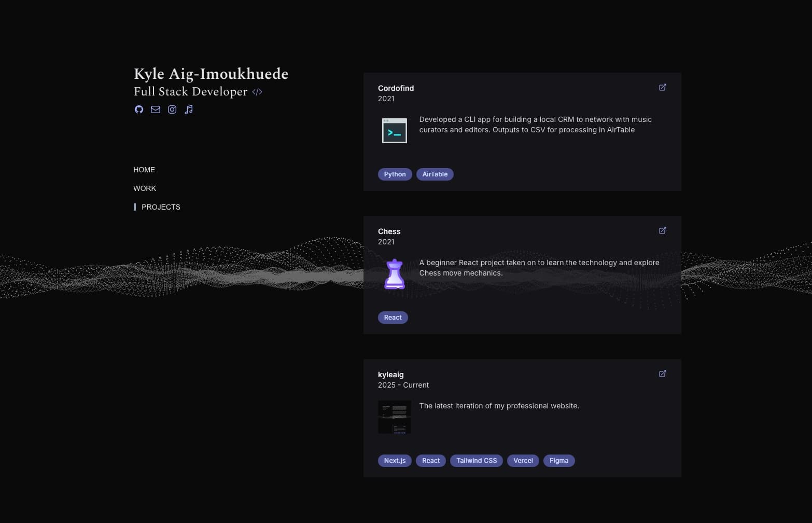Click the Kyle Aig-Imoukhuede name heading

(211, 74)
